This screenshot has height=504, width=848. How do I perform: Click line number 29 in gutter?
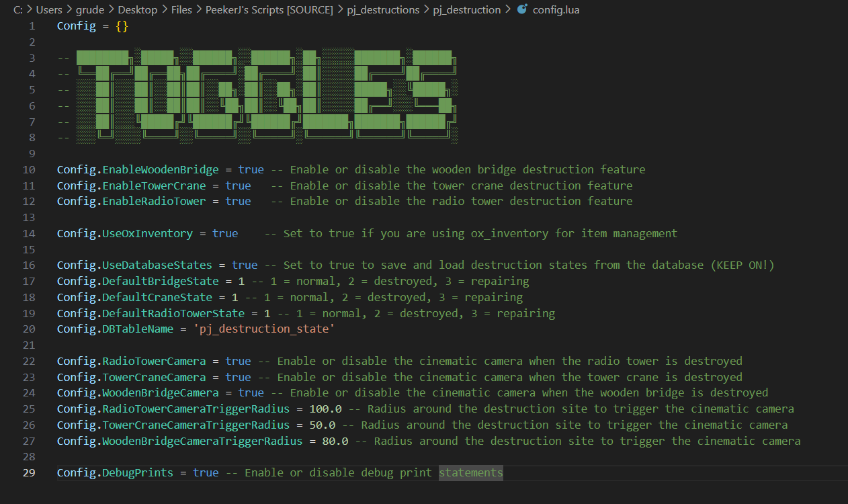(29, 472)
